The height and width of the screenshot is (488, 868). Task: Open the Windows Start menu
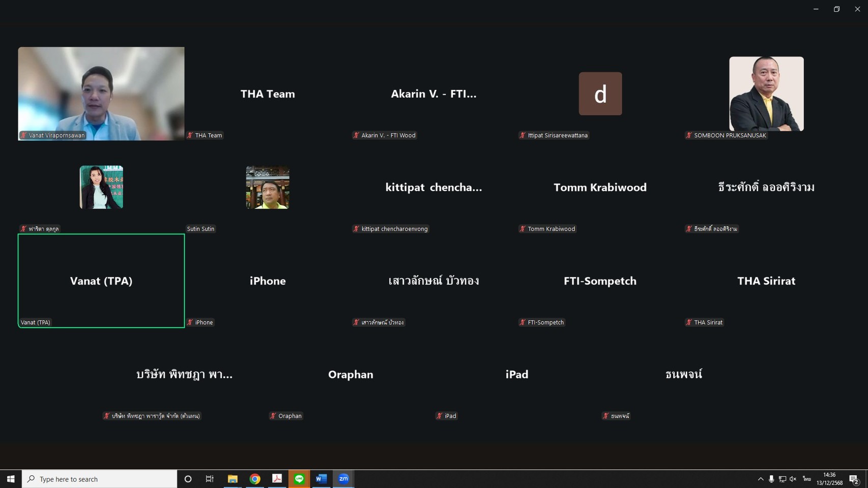[x=11, y=479]
